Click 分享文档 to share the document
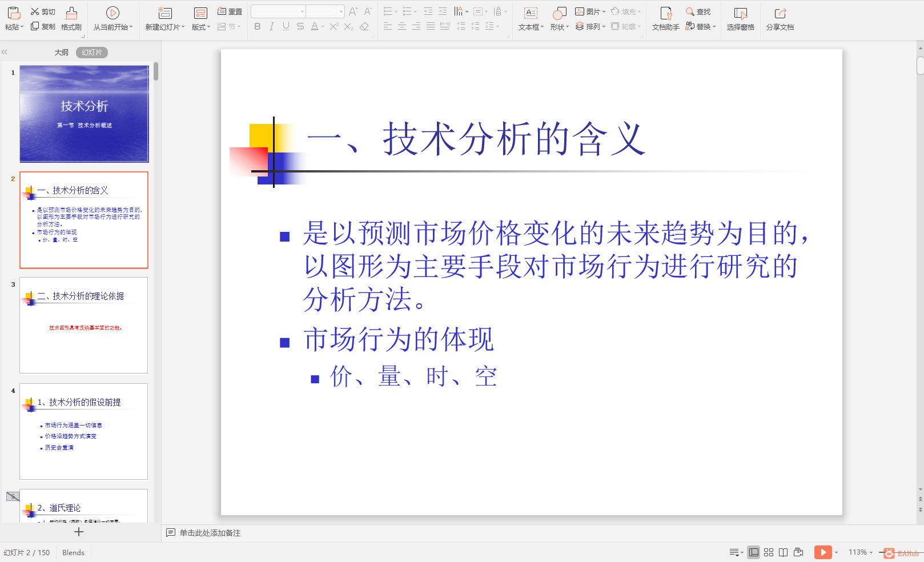Screen dimensions: 924x562 click(x=780, y=17)
